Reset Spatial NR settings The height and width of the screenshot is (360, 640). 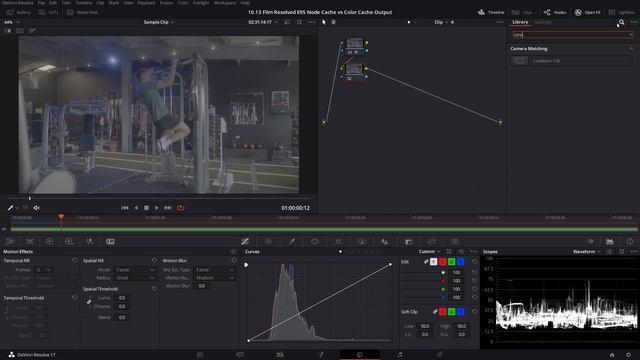[154, 260]
